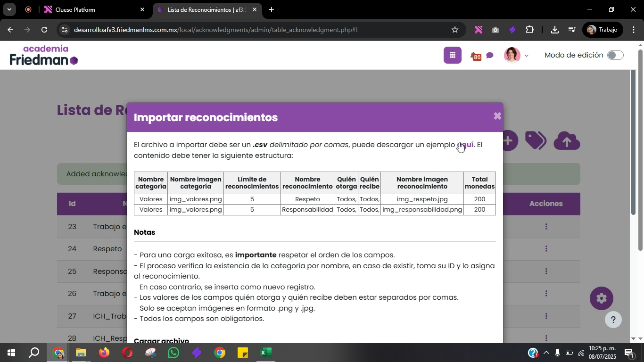View site information icon in address bar

[65, 30]
